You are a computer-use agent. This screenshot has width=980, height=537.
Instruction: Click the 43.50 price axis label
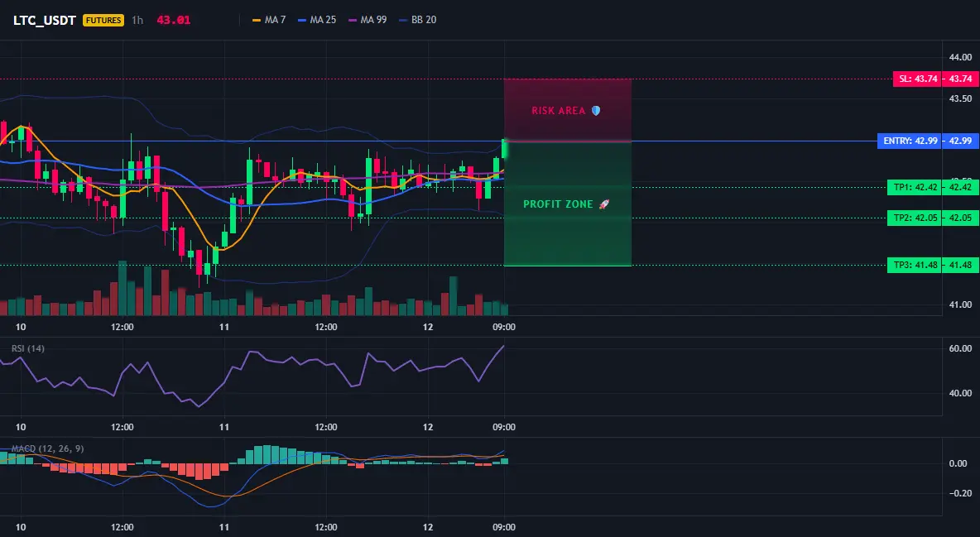point(960,98)
